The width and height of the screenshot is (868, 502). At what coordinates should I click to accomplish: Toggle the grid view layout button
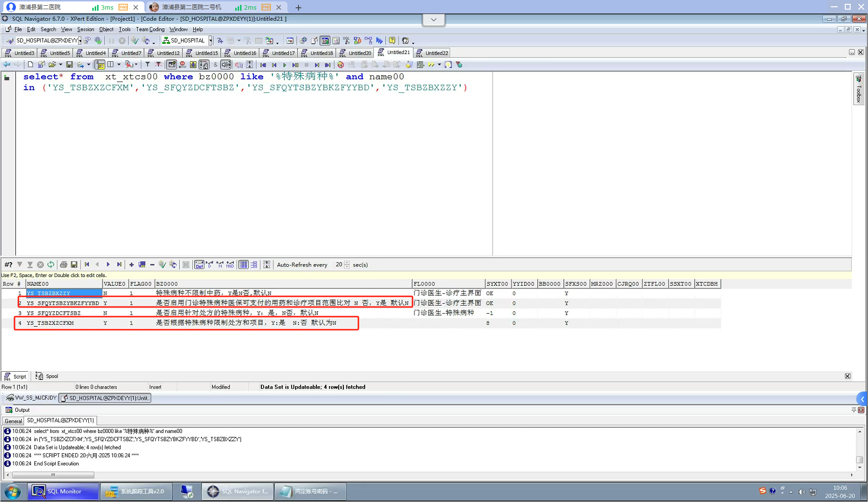click(x=243, y=265)
